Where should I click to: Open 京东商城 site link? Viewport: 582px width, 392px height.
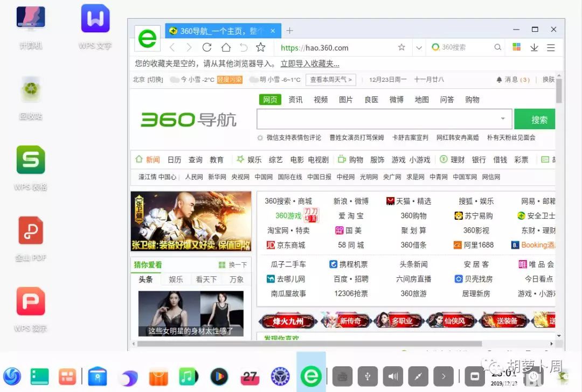(286, 245)
